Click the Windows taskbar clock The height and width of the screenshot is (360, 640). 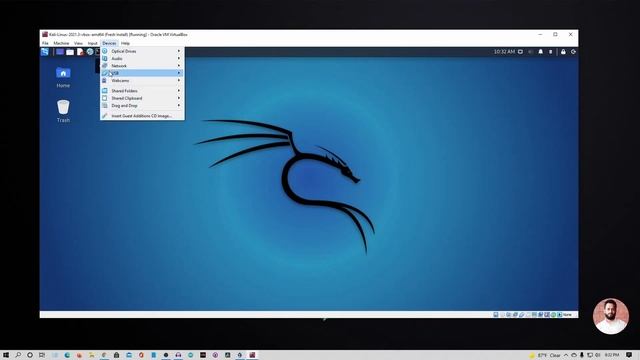612,355
